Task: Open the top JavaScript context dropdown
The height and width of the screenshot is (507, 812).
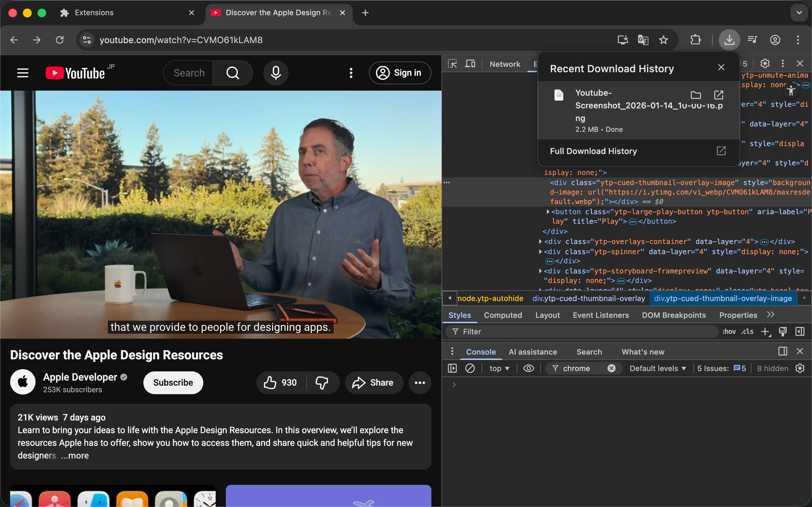Action: pos(499,368)
